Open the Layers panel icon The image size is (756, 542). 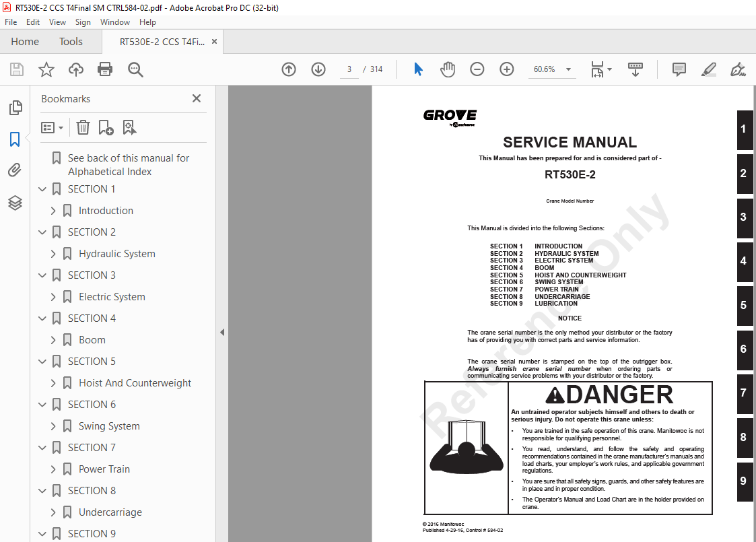click(x=15, y=203)
